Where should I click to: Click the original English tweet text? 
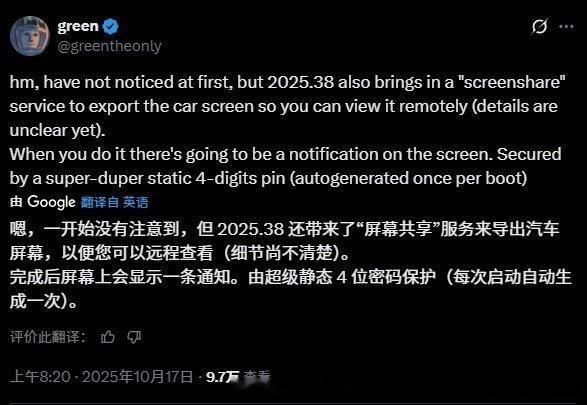(x=288, y=130)
